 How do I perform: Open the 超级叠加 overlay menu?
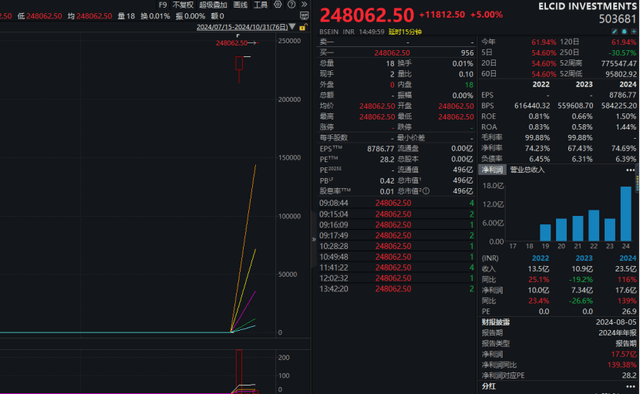coord(213,5)
